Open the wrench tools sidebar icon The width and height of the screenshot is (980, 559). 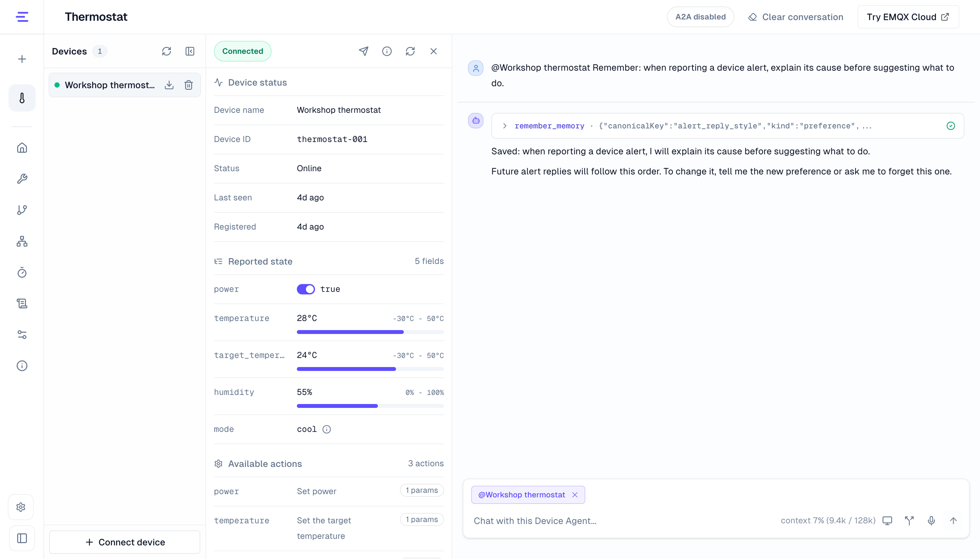22,179
